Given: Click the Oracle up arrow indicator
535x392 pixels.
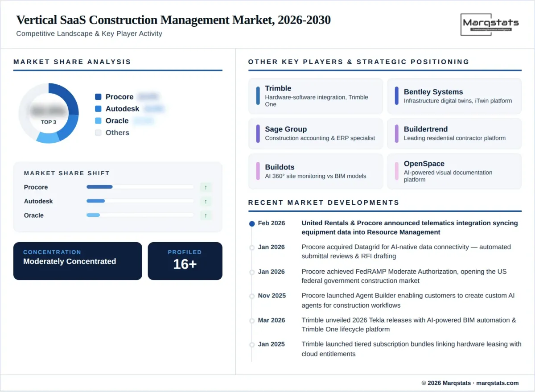Looking at the screenshot, I should click(206, 215).
